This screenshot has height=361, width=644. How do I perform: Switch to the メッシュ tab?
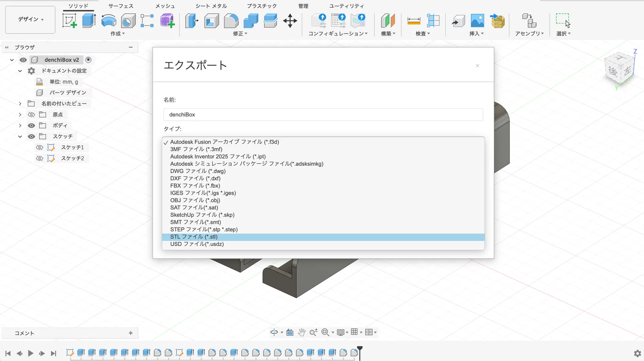(165, 6)
